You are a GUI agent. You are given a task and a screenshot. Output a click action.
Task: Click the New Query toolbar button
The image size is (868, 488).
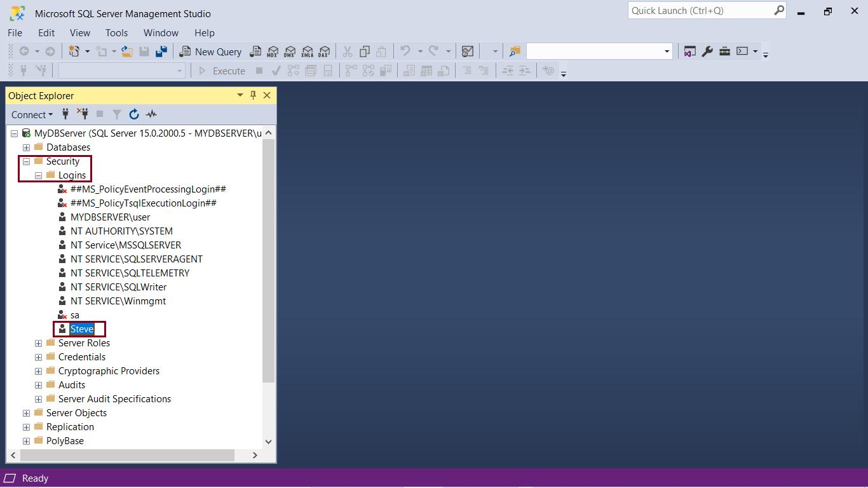tap(210, 51)
